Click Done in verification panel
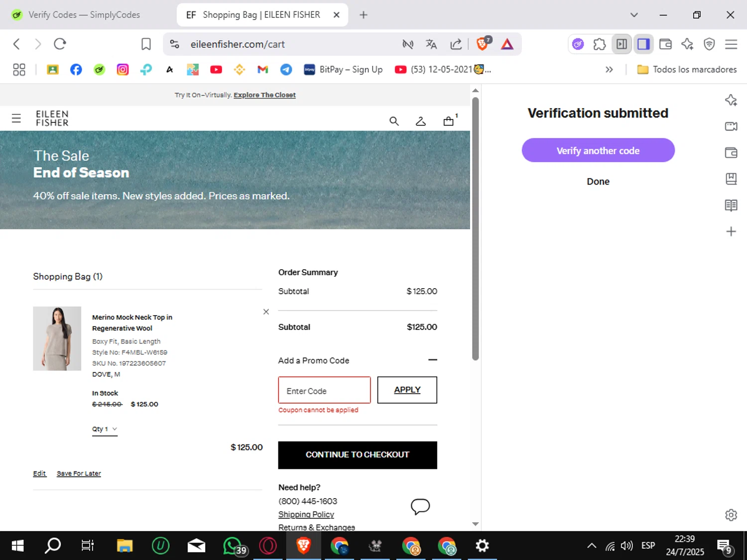 [598, 182]
